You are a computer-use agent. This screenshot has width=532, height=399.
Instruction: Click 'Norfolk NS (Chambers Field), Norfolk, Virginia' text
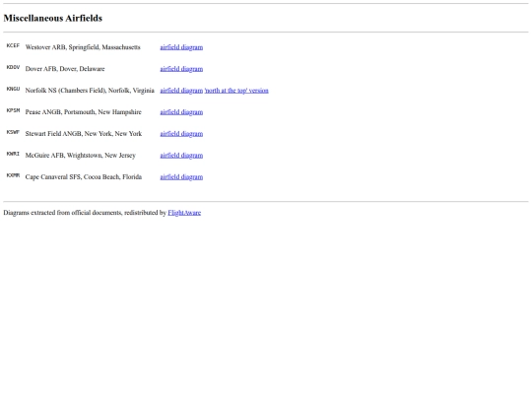[90, 91]
